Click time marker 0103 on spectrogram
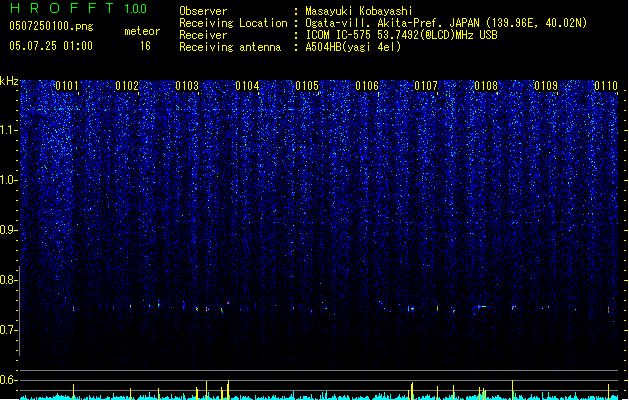Image resolution: width=629 pixels, height=400 pixels. pos(187,86)
